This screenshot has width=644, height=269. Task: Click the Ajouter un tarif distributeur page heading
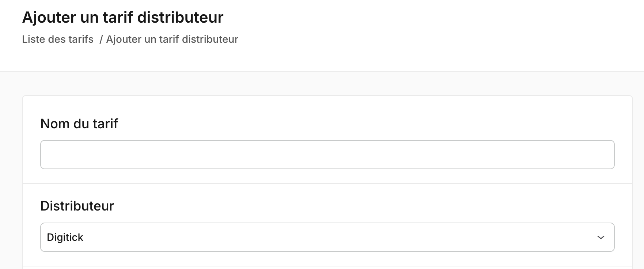pyautogui.click(x=123, y=17)
